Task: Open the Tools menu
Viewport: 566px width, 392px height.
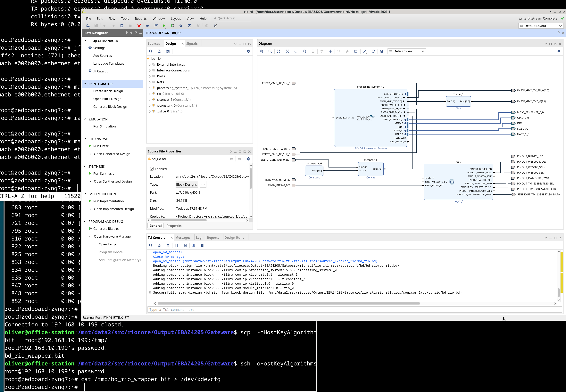Action: [x=125, y=19]
